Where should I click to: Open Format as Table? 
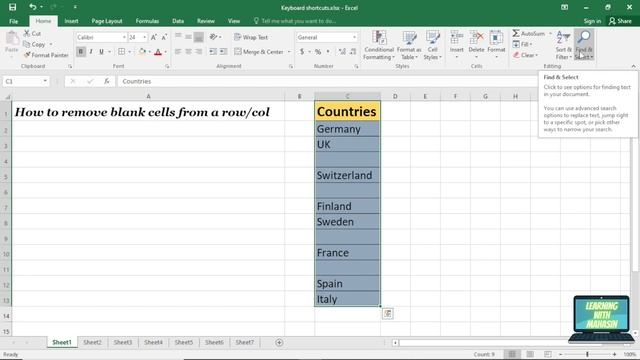(x=409, y=45)
